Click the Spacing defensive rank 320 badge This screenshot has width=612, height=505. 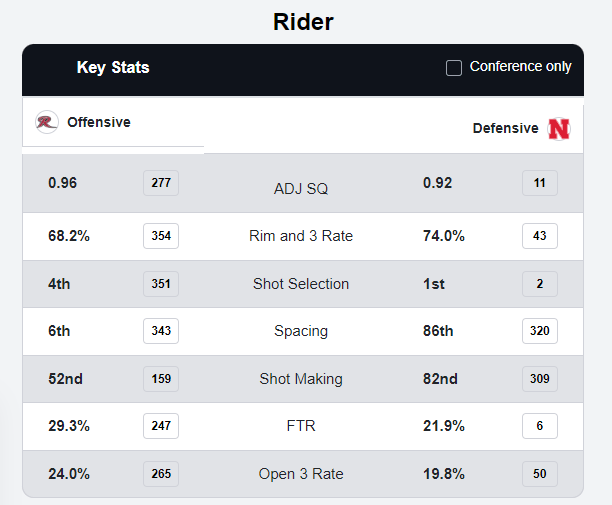click(539, 331)
